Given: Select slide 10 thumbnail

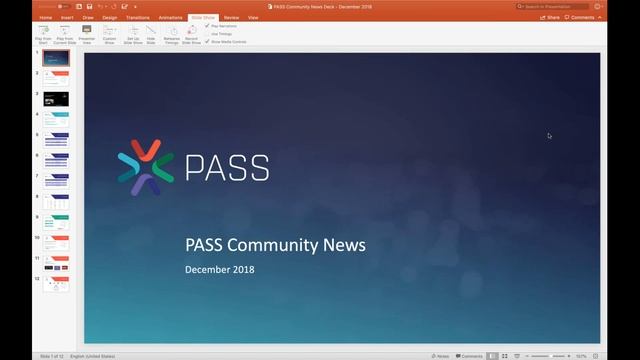Looking at the screenshot, I should [x=56, y=243].
